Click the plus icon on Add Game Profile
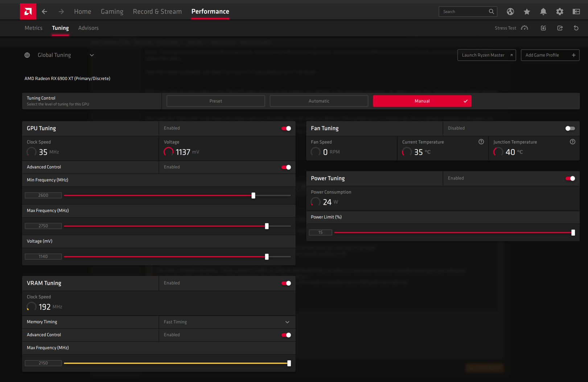Screen dimensions: 588x382 click(x=573, y=55)
